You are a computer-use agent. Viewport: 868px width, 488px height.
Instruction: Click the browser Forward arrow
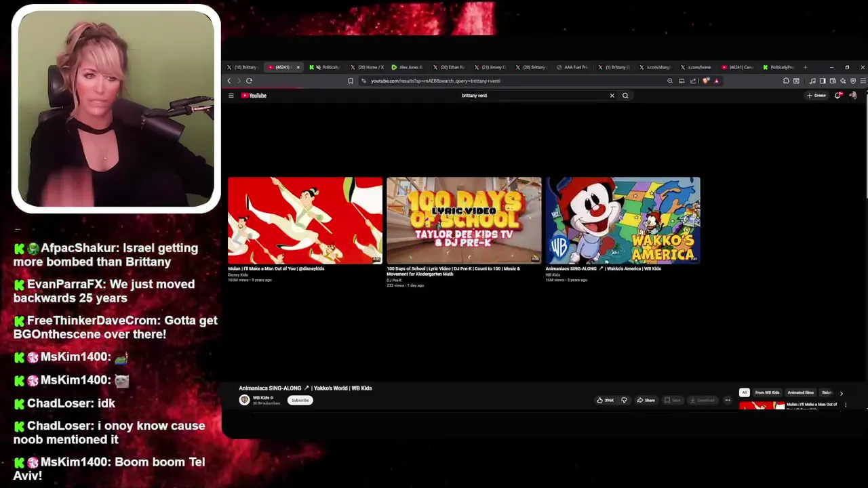(x=239, y=81)
